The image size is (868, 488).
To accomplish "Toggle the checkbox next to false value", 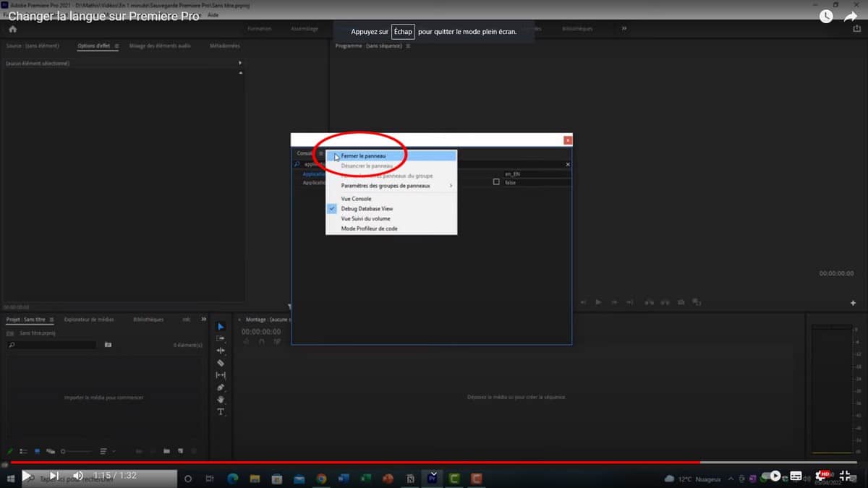I will pos(496,182).
